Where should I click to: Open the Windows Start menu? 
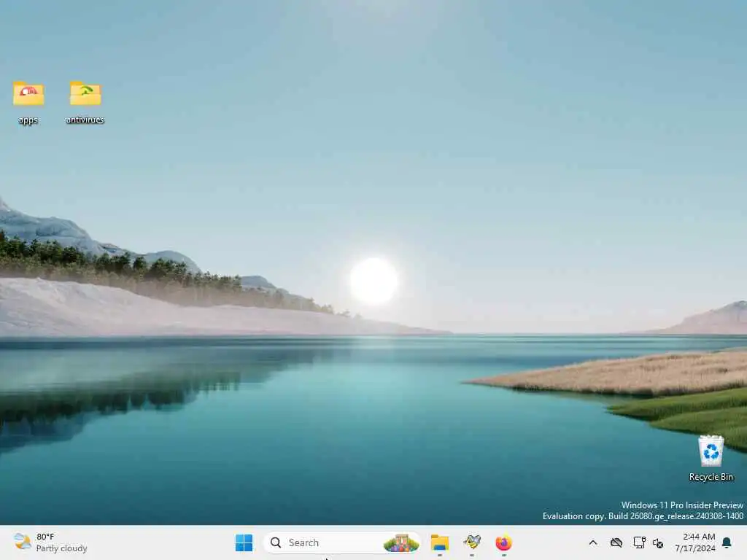click(244, 542)
